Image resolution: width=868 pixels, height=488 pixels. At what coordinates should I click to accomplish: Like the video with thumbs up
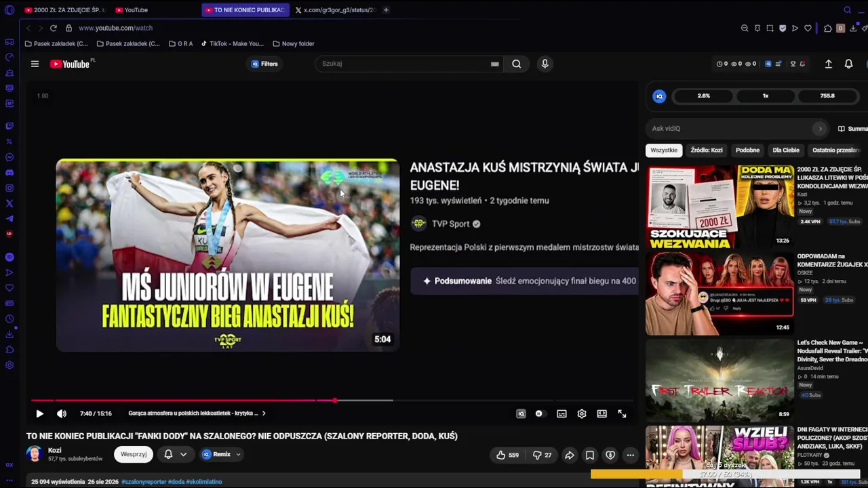coord(507,455)
